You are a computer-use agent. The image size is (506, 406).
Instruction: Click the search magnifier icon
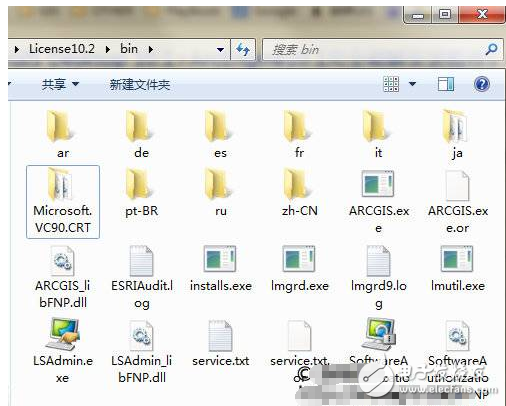point(491,49)
